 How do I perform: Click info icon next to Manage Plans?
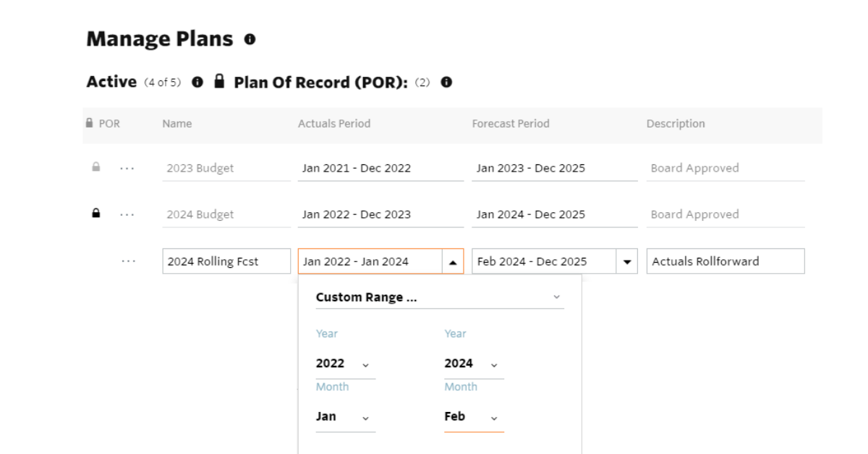point(250,39)
